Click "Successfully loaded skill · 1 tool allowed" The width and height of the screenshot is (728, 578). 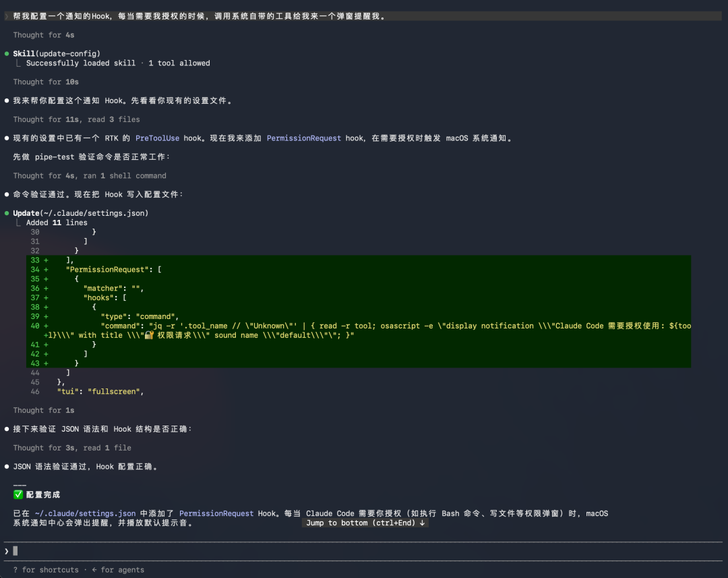click(x=118, y=63)
